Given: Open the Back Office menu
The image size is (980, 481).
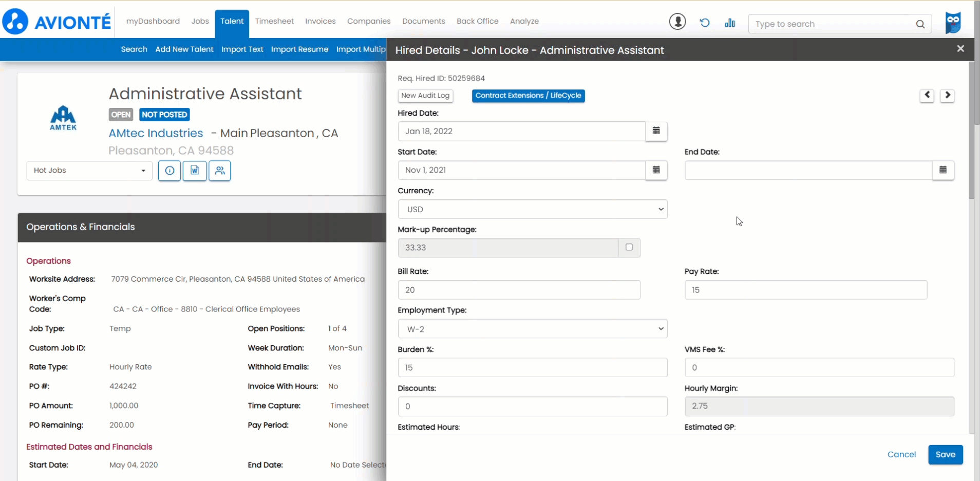Looking at the screenshot, I should 478,21.
